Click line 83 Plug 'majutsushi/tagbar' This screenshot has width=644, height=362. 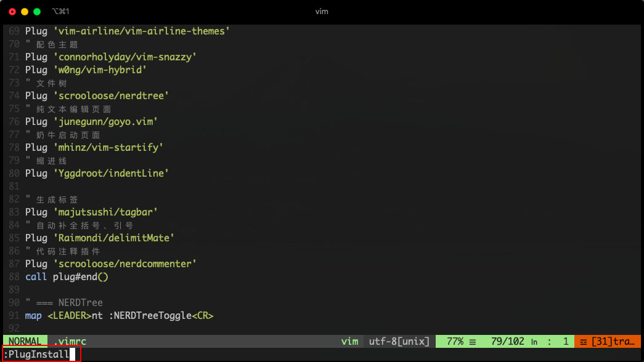point(91,212)
